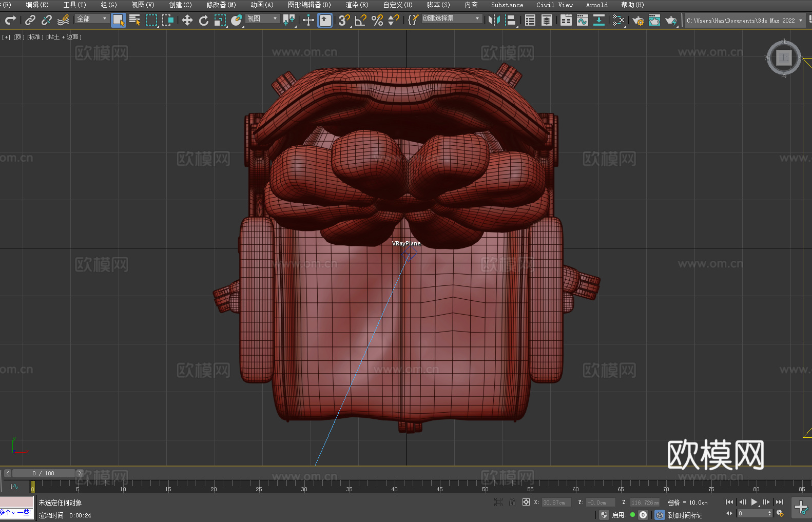Click the Align tool icon
This screenshot has width=812, height=522.
pos(511,20)
